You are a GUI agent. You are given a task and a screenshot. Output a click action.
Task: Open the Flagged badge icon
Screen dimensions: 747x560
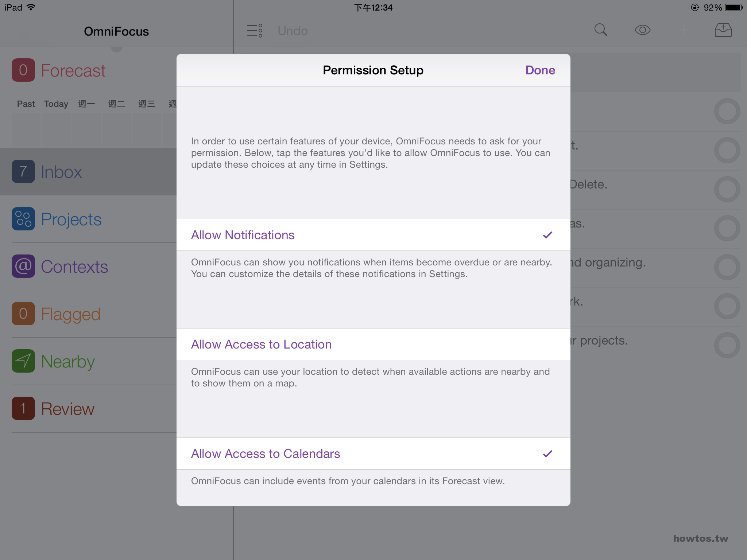23,314
